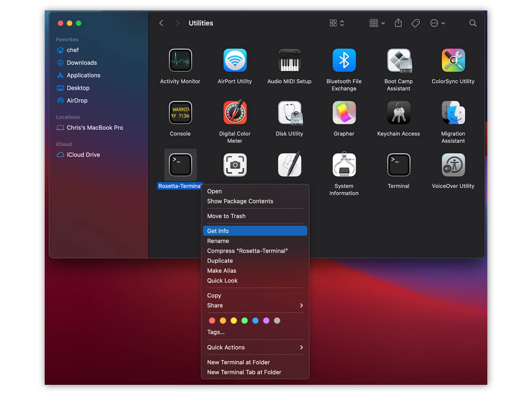
Task: Select the Keychain Access icon
Action: tap(399, 113)
